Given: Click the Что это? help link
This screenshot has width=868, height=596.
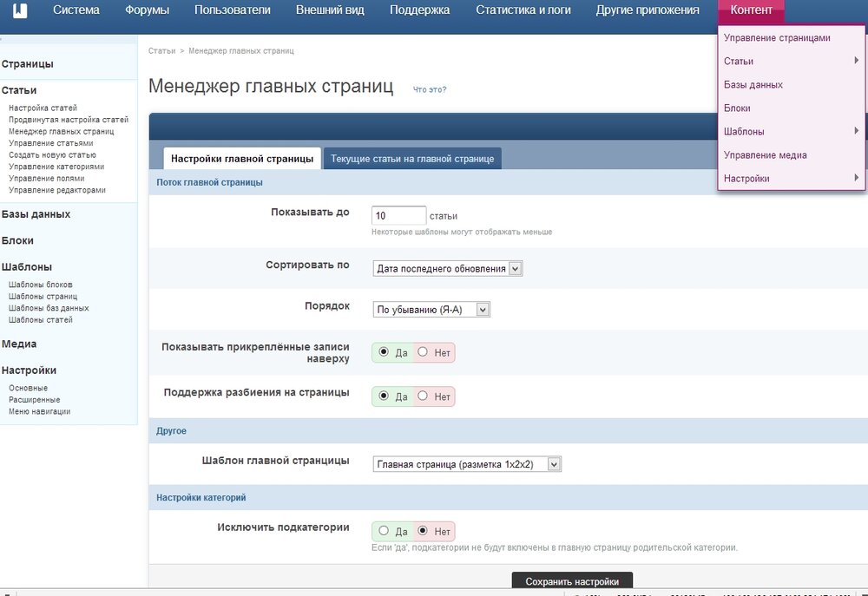Looking at the screenshot, I should tap(430, 89).
